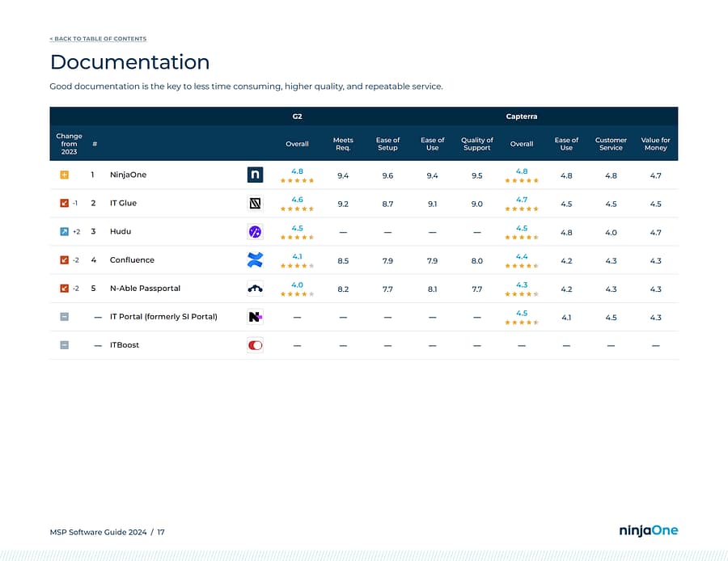This screenshot has width=728, height=561.
Task: Click the ninjaOne logo in the footer
Action: click(x=648, y=531)
